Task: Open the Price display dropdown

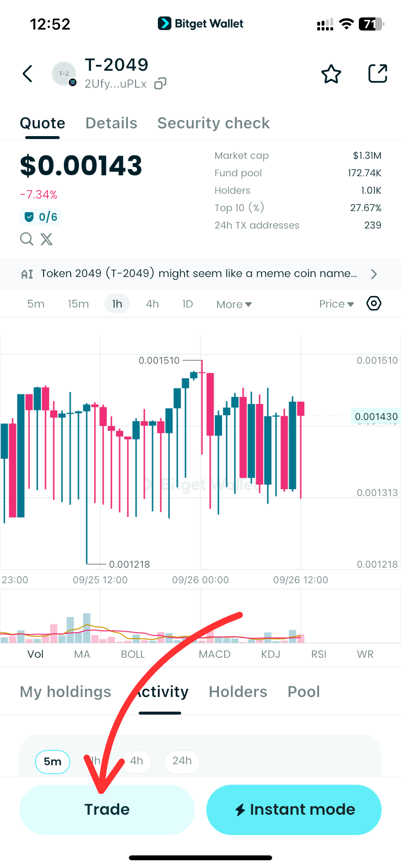Action: tap(336, 304)
